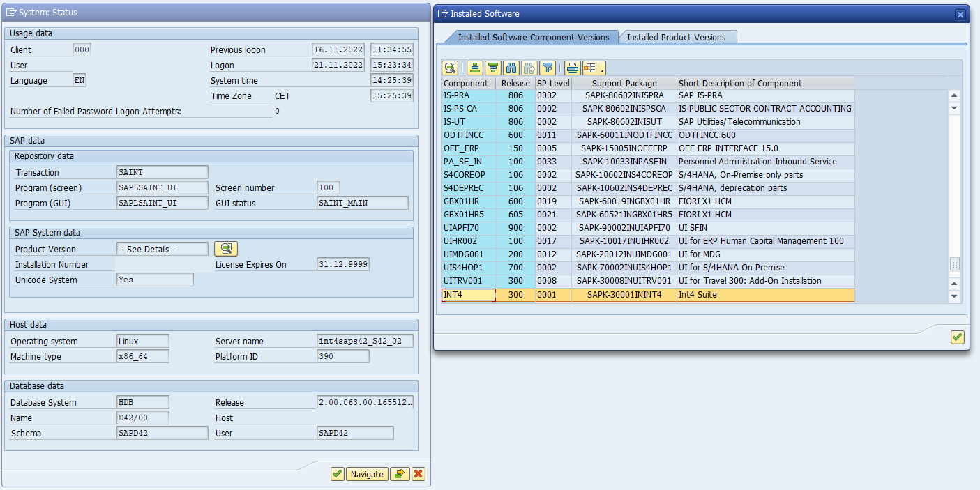
Task: Open the layout selection dropdown arrow
Action: point(601,70)
